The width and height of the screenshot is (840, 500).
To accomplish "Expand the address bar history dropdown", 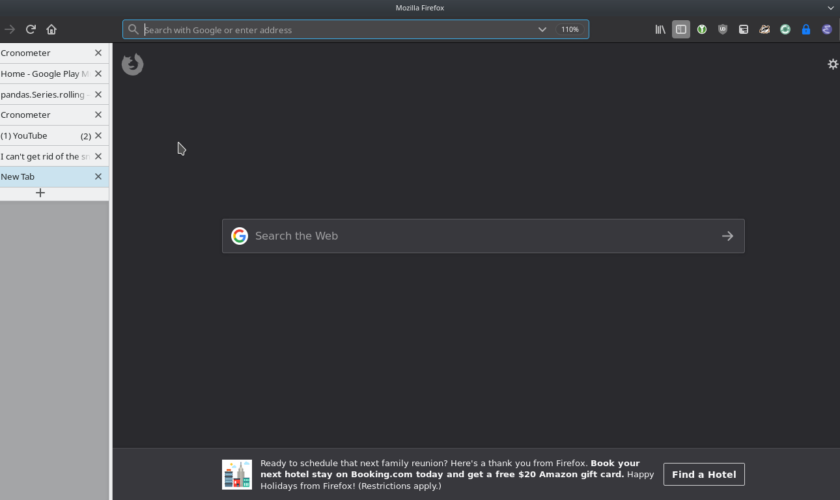I will click(542, 29).
